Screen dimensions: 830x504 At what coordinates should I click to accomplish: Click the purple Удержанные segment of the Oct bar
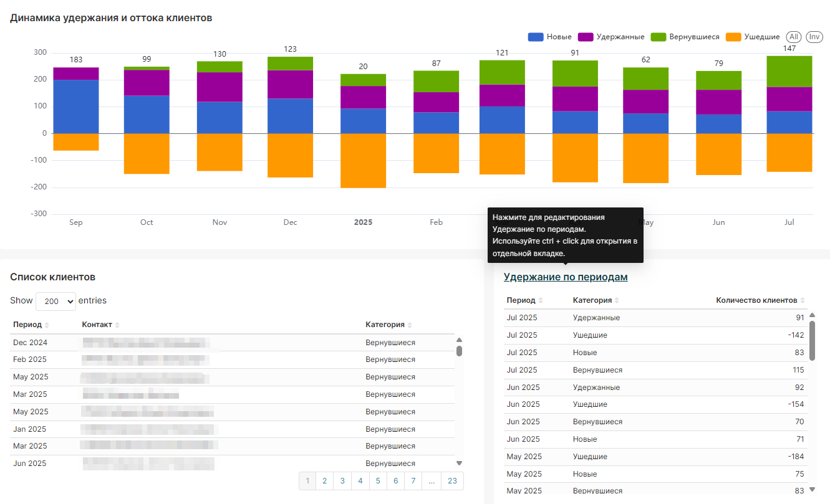click(147, 83)
